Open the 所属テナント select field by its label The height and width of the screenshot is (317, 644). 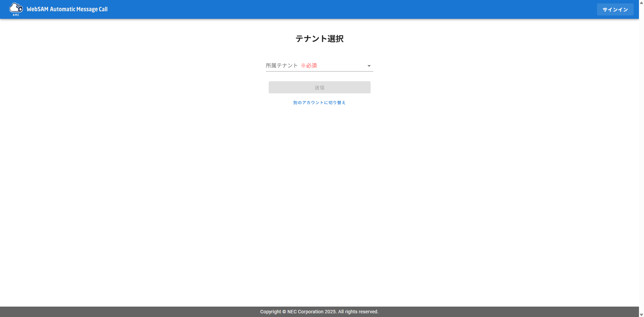click(x=282, y=65)
